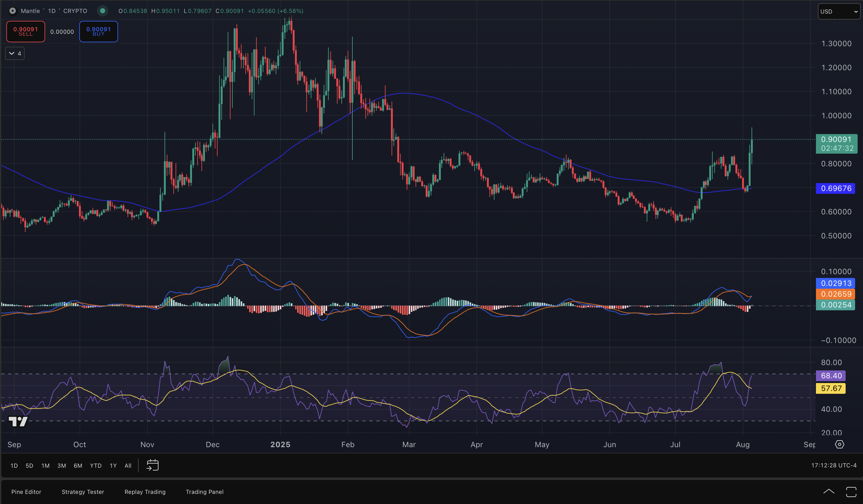
Task: Open the go-to-date calendar icon
Action: pyautogui.click(x=153, y=465)
